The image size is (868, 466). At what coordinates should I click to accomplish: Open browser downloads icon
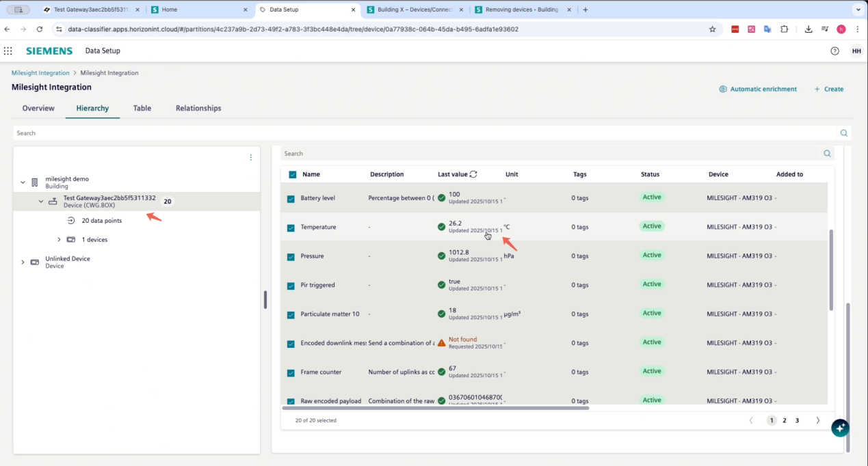click(x=808, y=29)
